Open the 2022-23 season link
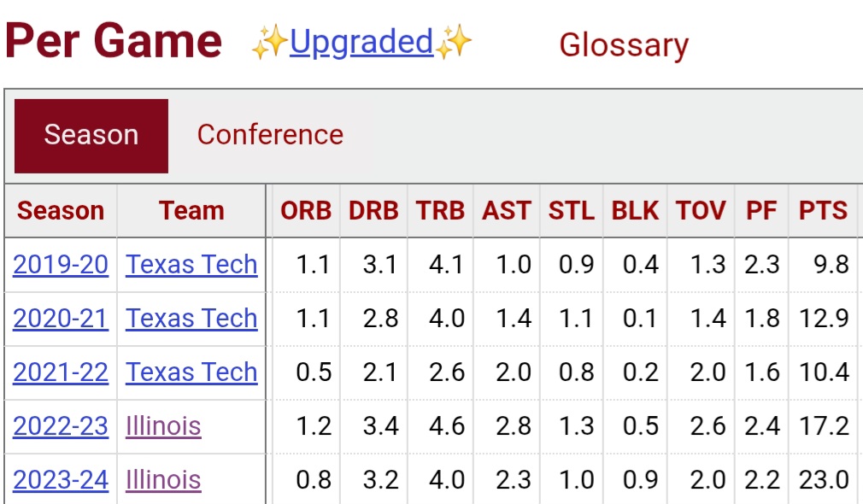Image resolution: width=863 pixels, height=504 pixels. click(61, 426)
